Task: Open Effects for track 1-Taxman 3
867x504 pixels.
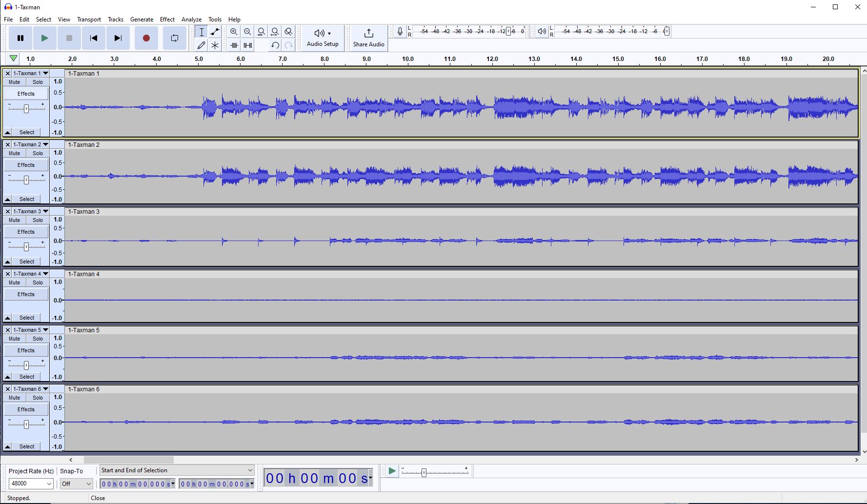Action: (x=26, y=232)
